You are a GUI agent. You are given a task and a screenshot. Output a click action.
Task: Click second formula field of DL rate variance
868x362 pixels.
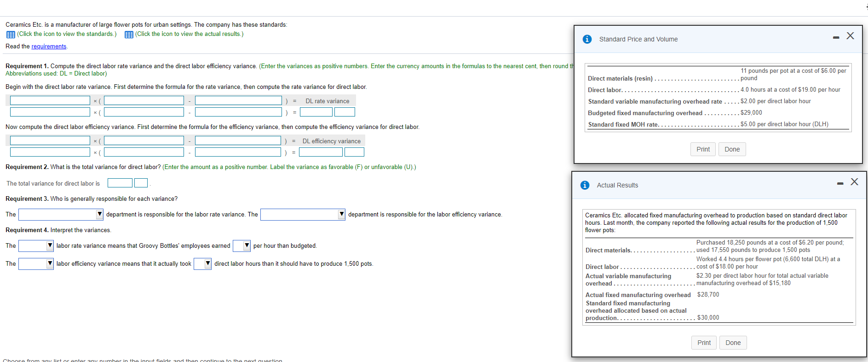click(144, 100)
